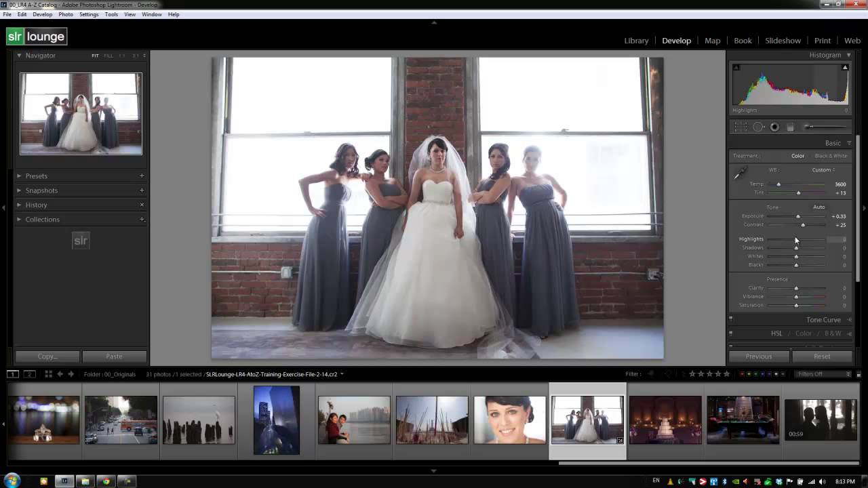Screen dimensions: 868x488
Task: Expand the Tone Curve panel
Action: [849, 320]
